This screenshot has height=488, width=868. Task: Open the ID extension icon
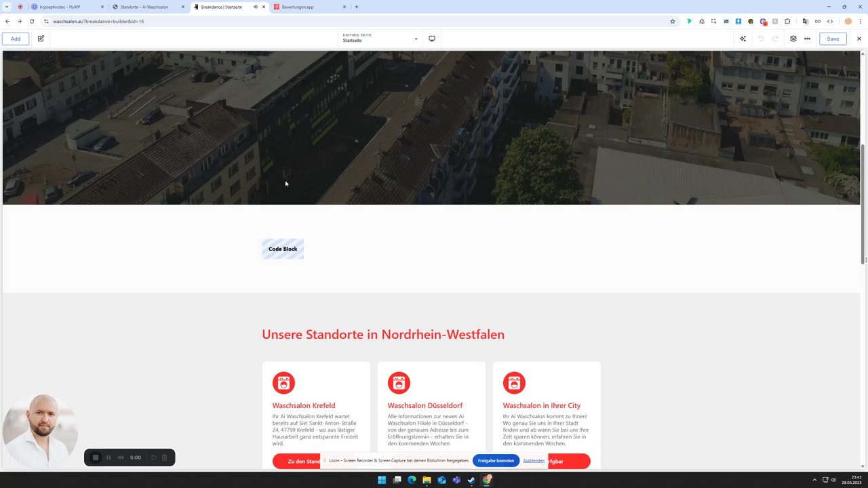726,21
